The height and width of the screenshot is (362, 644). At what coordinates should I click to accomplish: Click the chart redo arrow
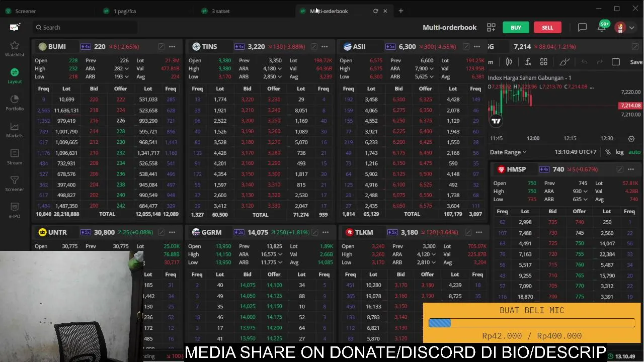[x=600, y=62]
